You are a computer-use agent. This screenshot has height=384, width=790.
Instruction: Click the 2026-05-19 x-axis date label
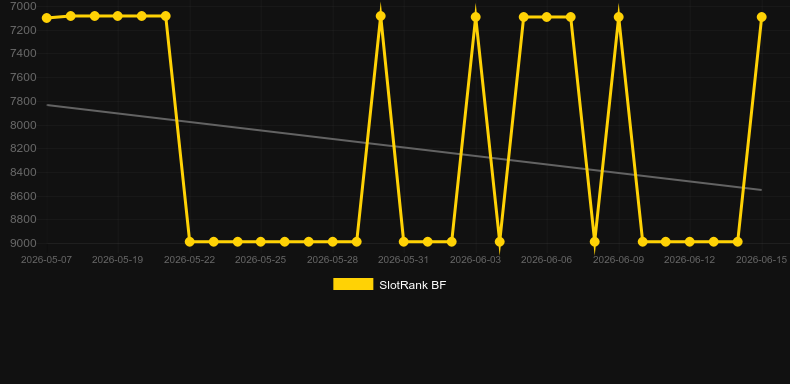click(117, 260)
